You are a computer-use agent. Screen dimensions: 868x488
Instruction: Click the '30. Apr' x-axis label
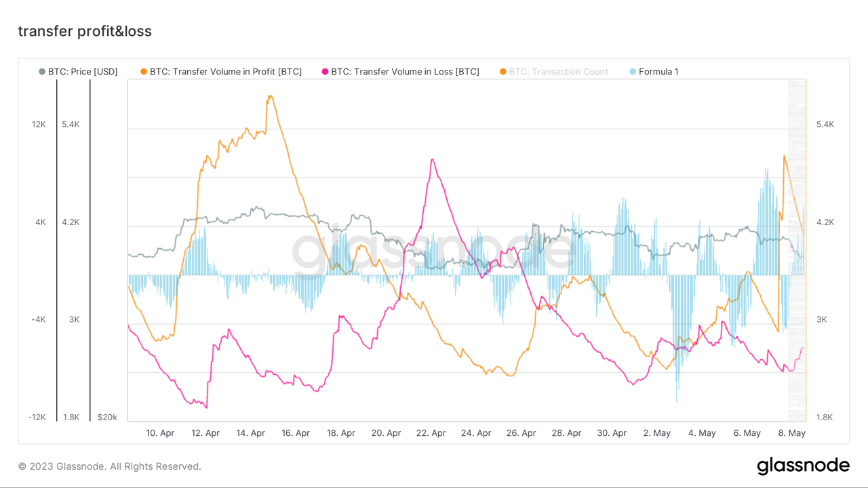coord(612,433)
